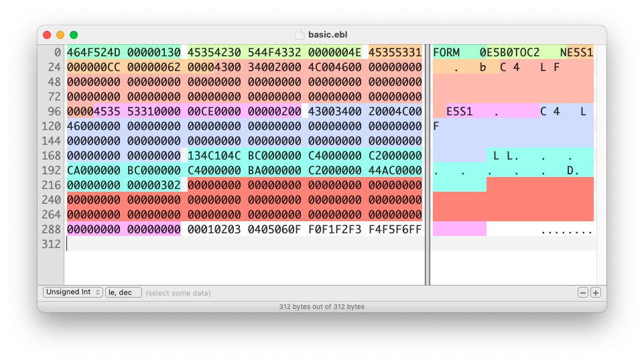
Task: Close the basic.ebl window with red button
Action: point(47,35)
